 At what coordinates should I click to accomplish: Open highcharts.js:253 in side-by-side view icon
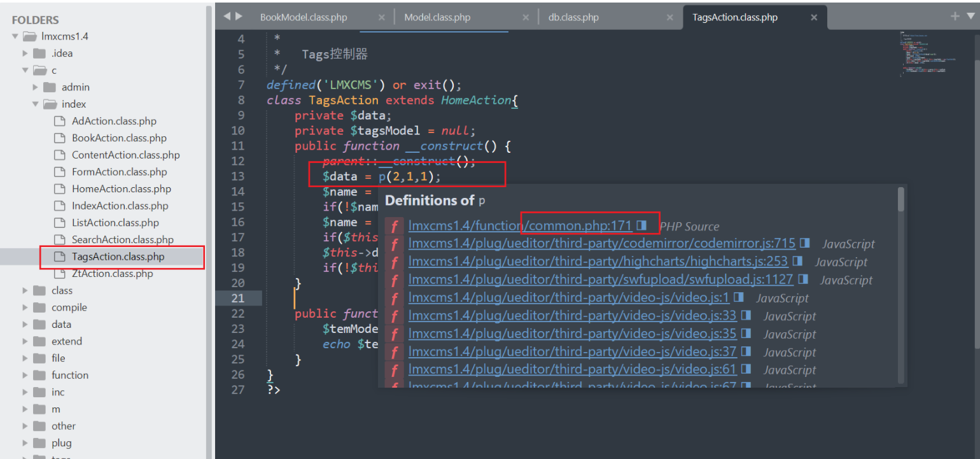[798, 261]
